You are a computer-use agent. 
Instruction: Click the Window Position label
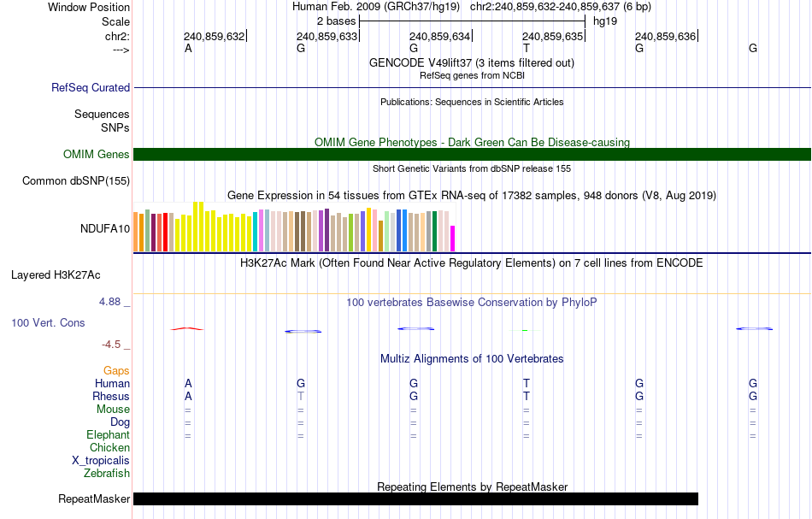click(89, 7)
